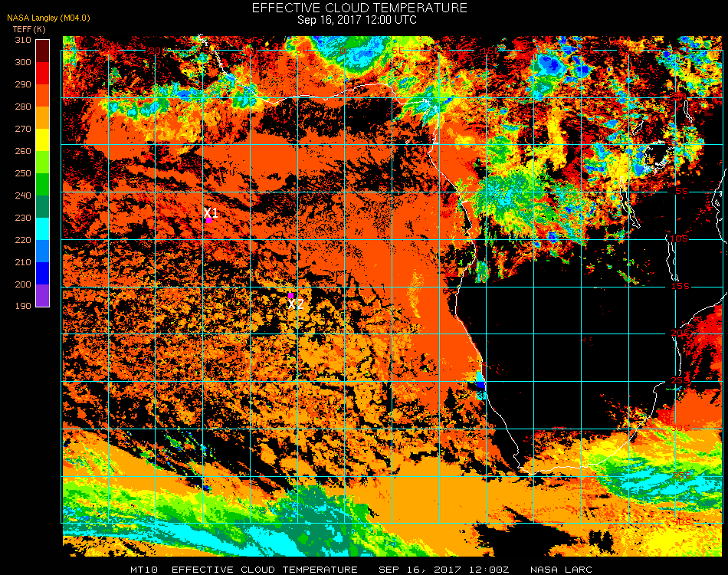
Task: Click the 10S latitude label
Action: (679, 238)
